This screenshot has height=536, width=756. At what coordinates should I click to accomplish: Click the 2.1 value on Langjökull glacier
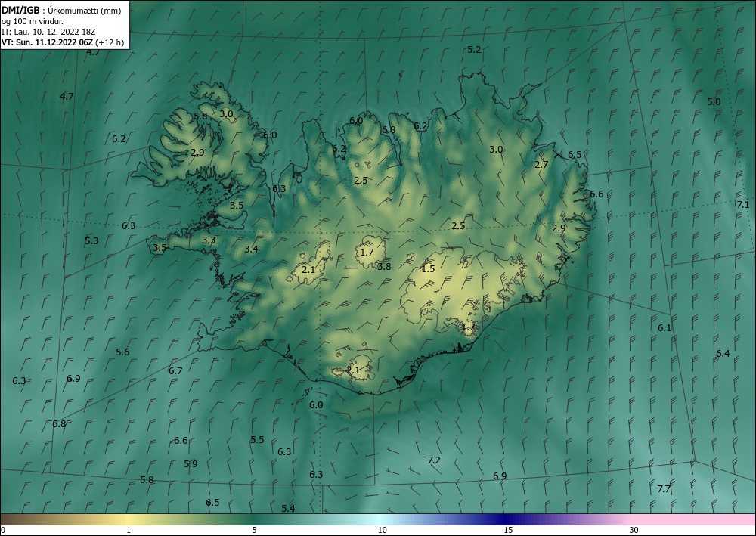click(308, 269)
